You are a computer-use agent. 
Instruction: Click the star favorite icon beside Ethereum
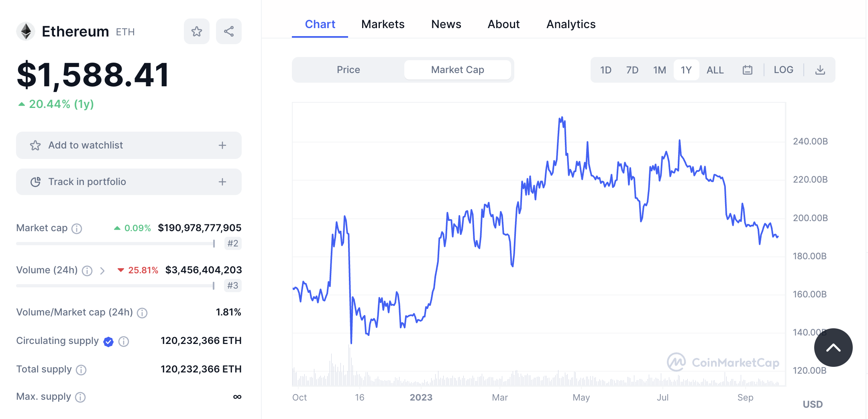[x=196, y=31]
